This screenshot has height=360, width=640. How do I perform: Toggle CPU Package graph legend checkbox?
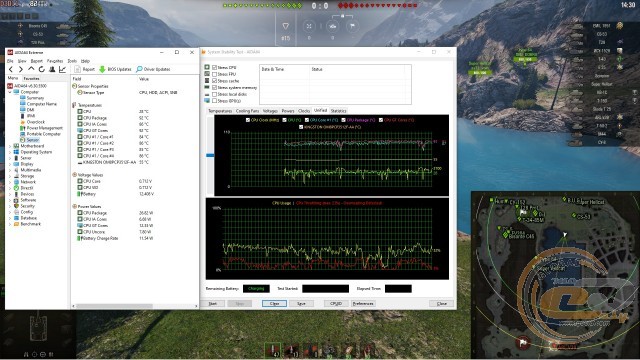(343, 120)
